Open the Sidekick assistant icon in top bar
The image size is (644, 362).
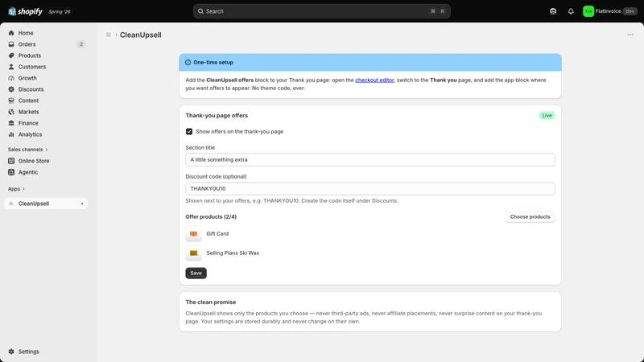point(553,11)
